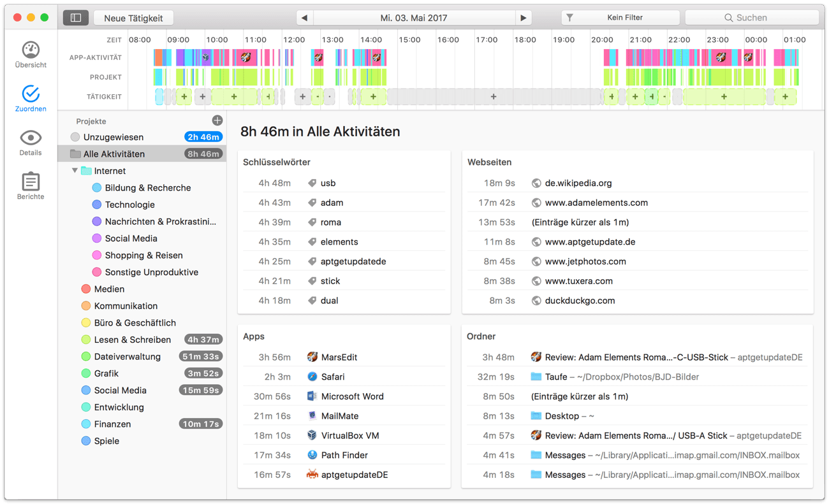Select the Grafik project
The image size is (829, 504).
(106, 373)
